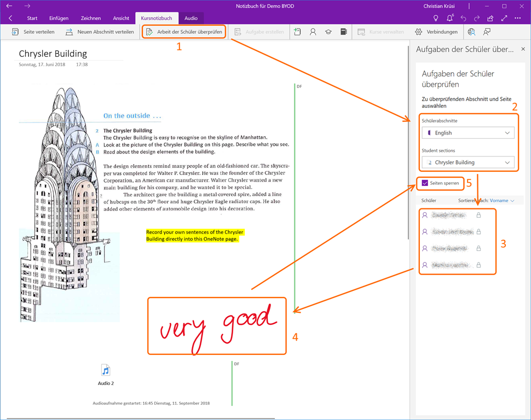Click the Chrysler Building page title field

(53, 54)
